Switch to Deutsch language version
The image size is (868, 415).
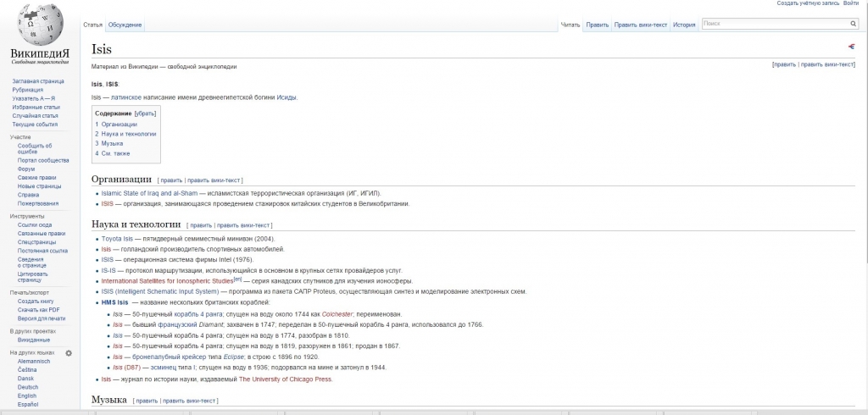[28, 387]
